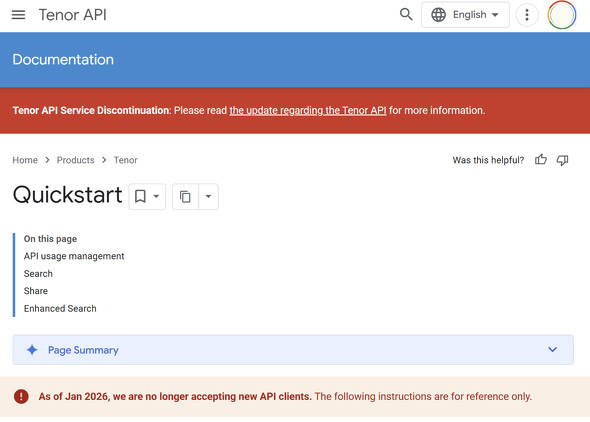The image size is (590, 422).
Task: Open the hamburger navigation menu
Action: [x=18, y=15]
